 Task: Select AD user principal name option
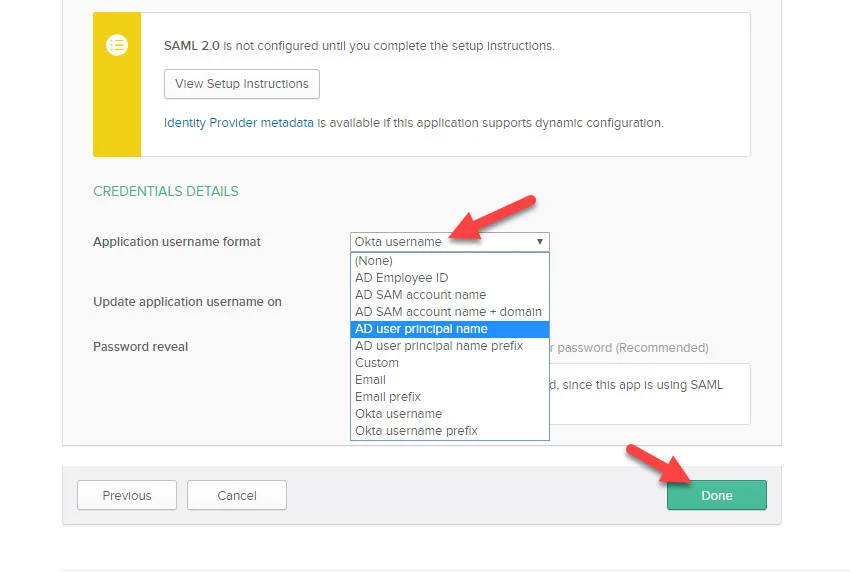449,329
